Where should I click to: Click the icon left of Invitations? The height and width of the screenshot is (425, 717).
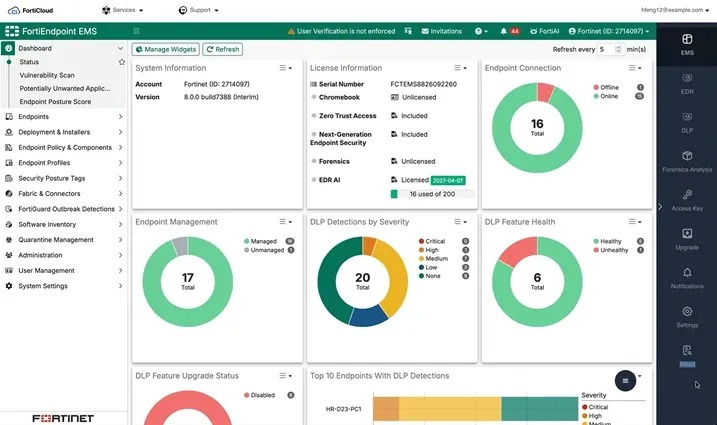pyautogui.click(x=408, y=31)
